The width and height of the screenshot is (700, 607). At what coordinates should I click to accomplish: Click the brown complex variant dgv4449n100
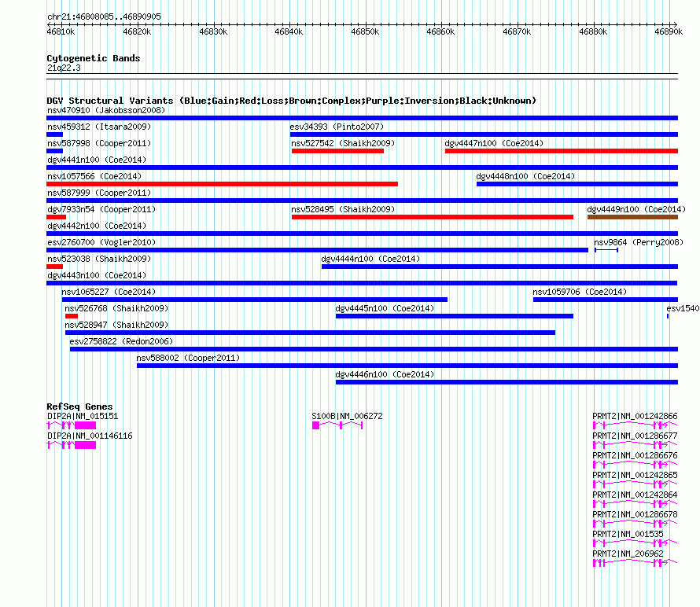[x=632, y=217]
